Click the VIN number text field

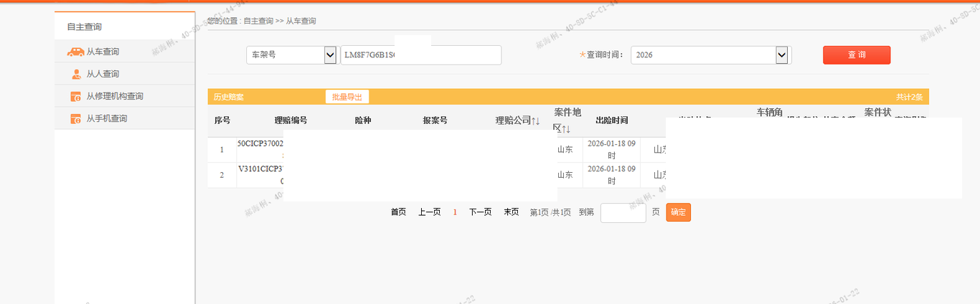(x=420, y=55)
